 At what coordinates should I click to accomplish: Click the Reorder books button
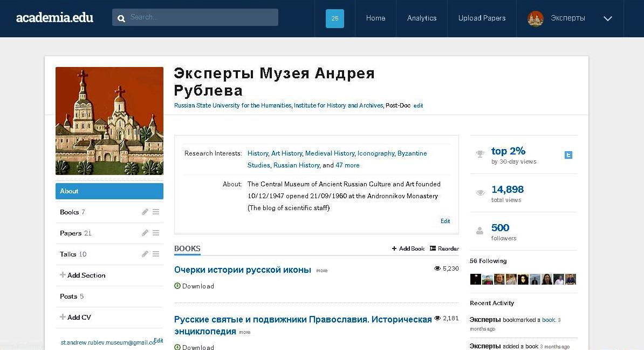tap(444, 249)
